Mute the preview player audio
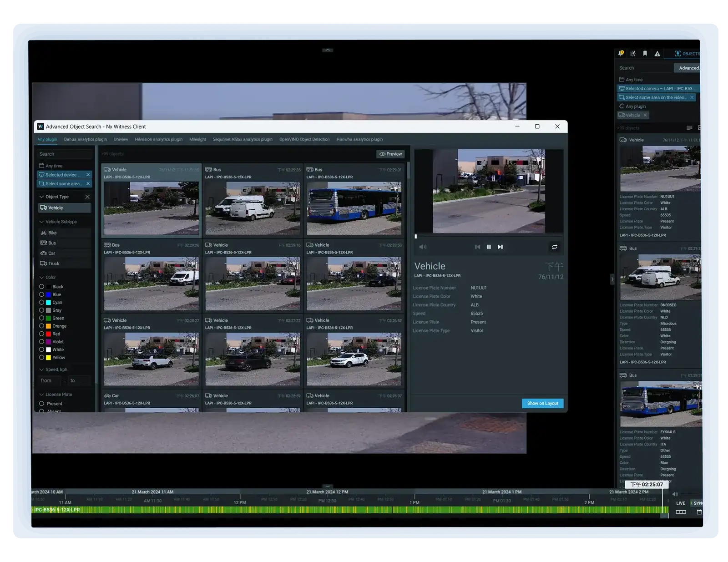 click(x=423, y=247)
